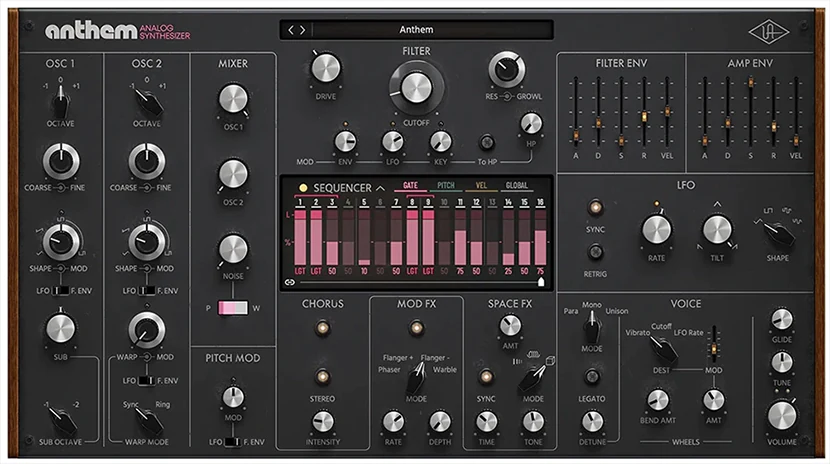Enable the Mod FX power button
This screenshot has width=830, height=464.
coord(417,328)
